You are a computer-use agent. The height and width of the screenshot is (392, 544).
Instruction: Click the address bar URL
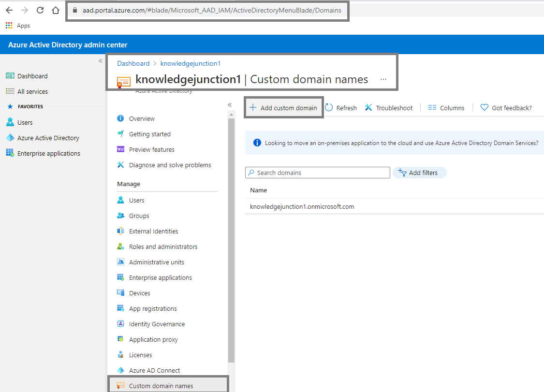click(212, 11)
